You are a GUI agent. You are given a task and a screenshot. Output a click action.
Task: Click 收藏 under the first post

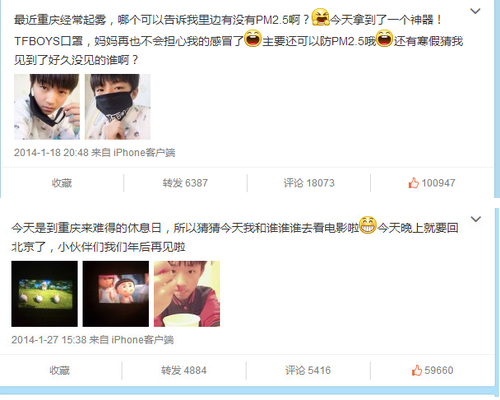pyautogui.click(x=62, y=183)
